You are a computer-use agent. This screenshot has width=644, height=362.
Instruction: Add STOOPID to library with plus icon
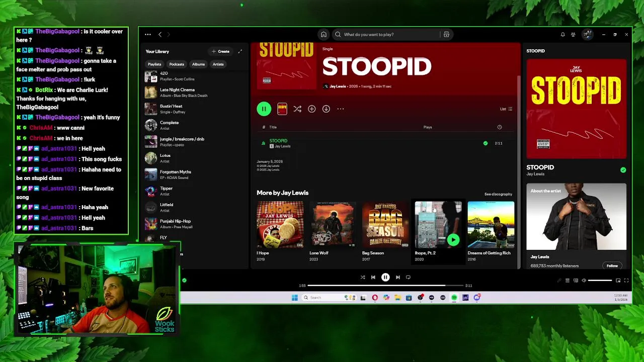312,109
